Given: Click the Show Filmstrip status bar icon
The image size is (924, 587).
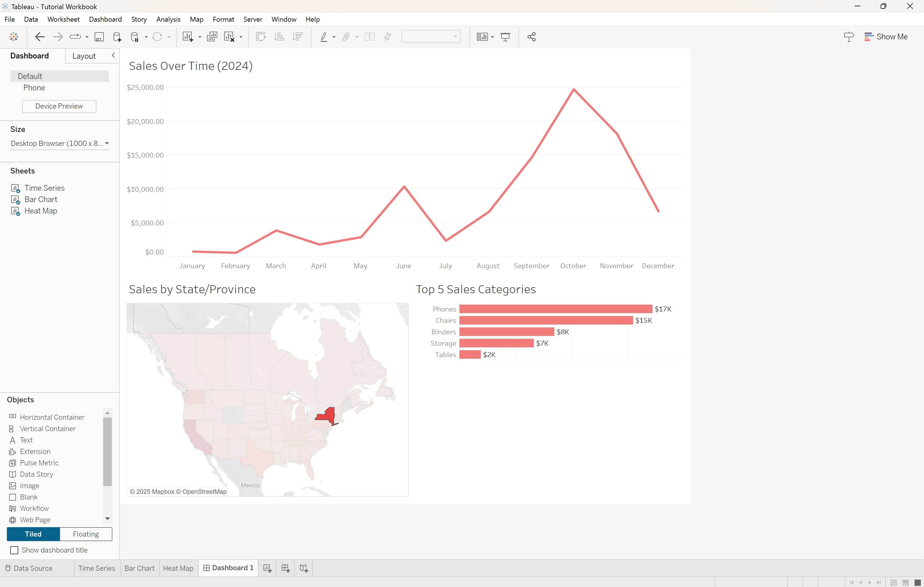Looking at the screenshot, I should click(905, 582).
